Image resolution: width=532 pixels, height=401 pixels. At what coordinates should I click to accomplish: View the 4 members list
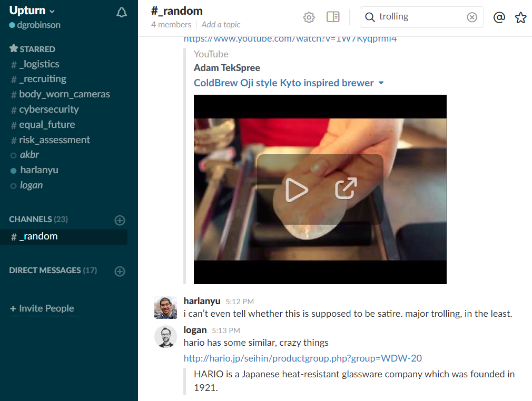[171, 25]
